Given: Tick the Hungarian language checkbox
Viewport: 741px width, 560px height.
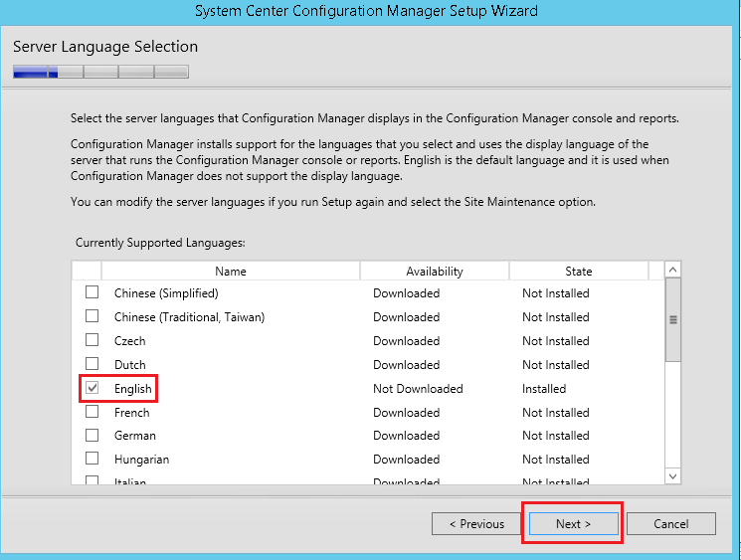Looking at the screenshot, I should [93, 460].
